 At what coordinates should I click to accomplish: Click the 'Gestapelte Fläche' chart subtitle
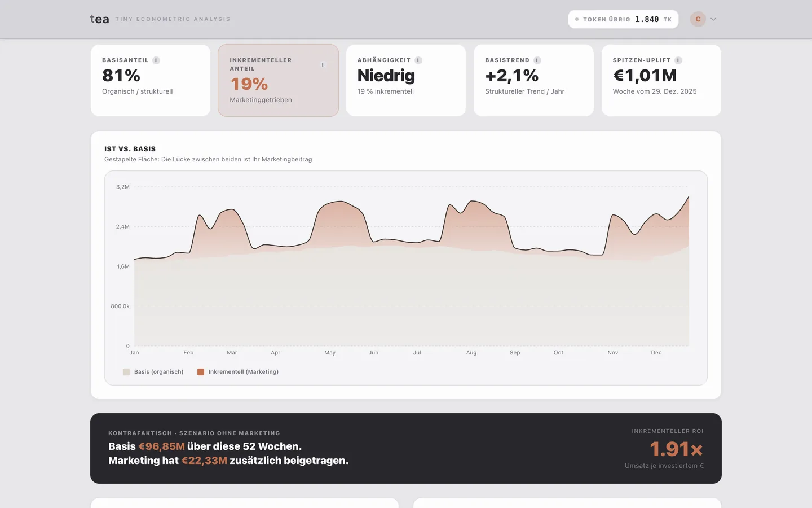pyautogui.click(x=208, y=160)
